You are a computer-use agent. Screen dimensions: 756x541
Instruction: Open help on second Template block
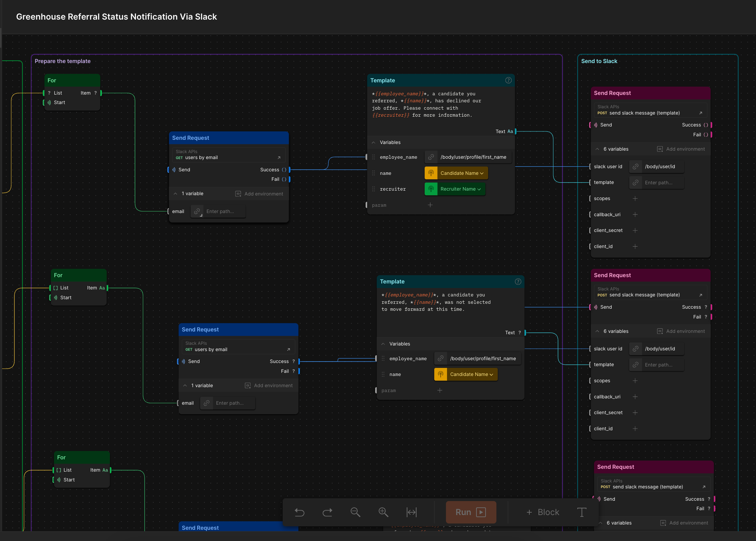pos(518,282)
